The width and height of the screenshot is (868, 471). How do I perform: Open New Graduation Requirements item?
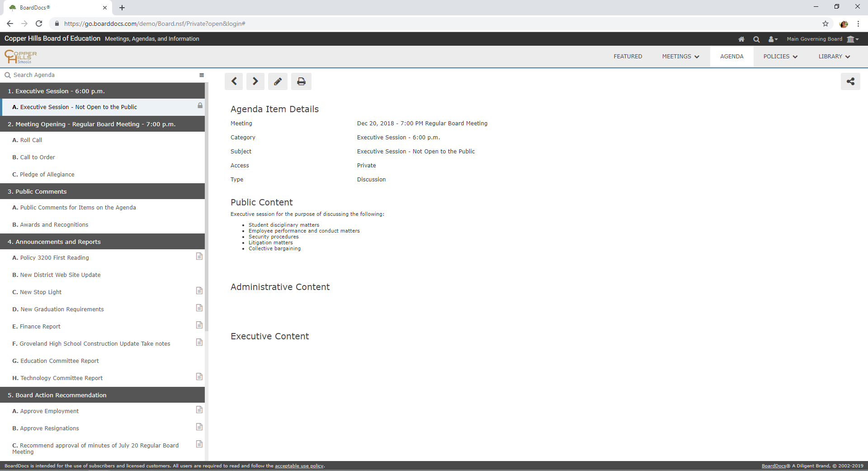pos(102,309)
